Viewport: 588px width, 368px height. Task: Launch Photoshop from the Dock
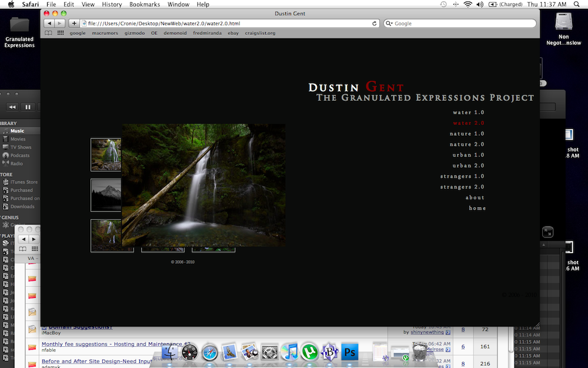349,352
